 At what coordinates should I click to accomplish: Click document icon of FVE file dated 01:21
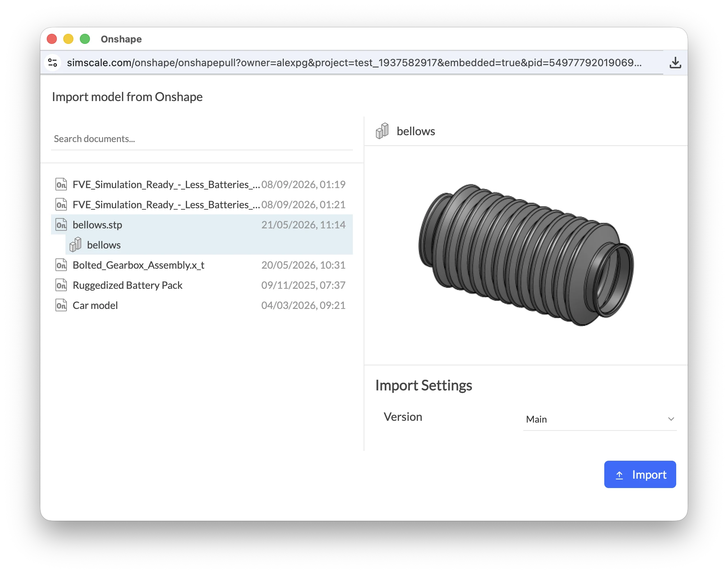tap(61, 205)
